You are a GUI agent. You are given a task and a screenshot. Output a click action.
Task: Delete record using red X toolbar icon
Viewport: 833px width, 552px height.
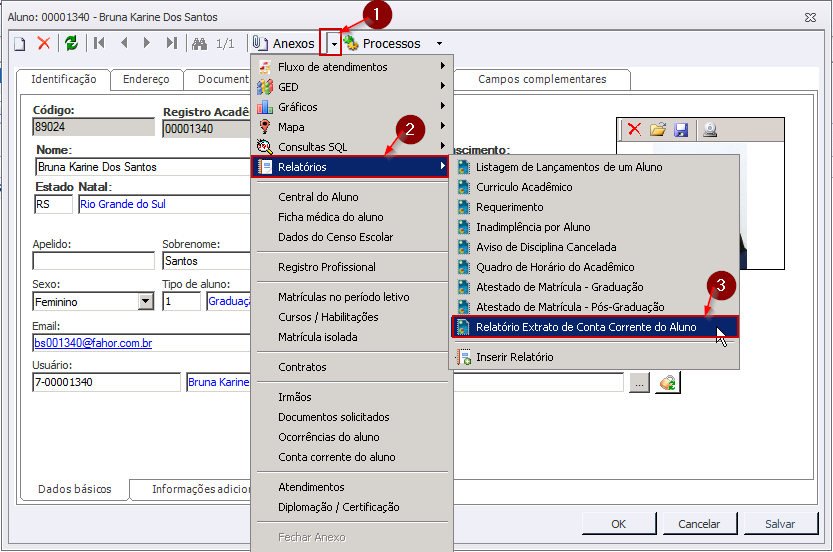[x=44, y=43]
